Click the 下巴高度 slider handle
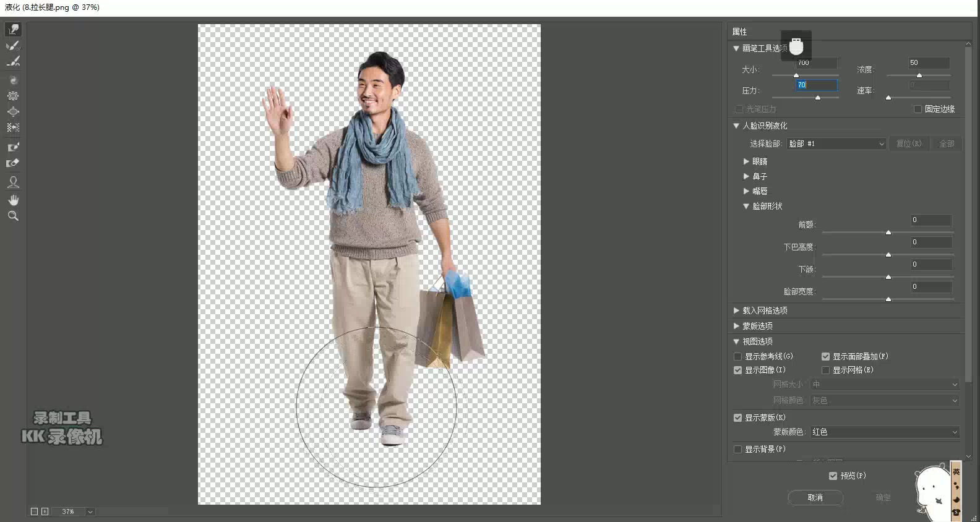980x522 pixels. [x=888, y=255]
